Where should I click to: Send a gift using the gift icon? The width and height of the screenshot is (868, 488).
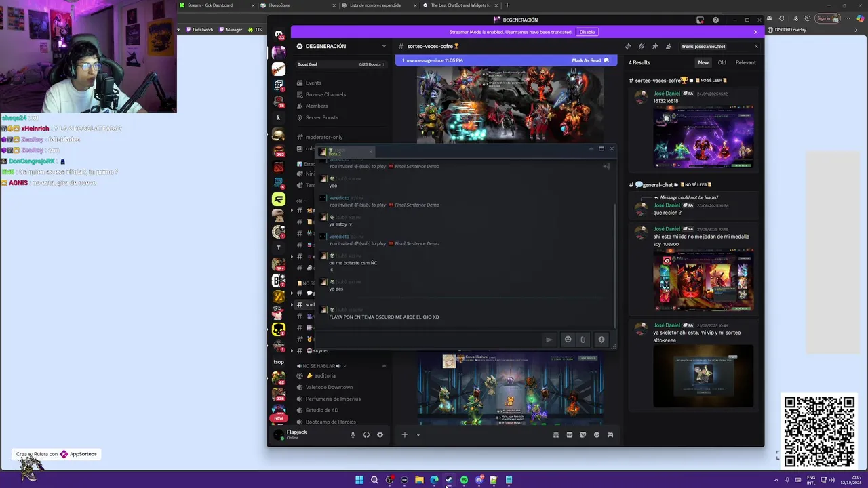coord(555,434)
